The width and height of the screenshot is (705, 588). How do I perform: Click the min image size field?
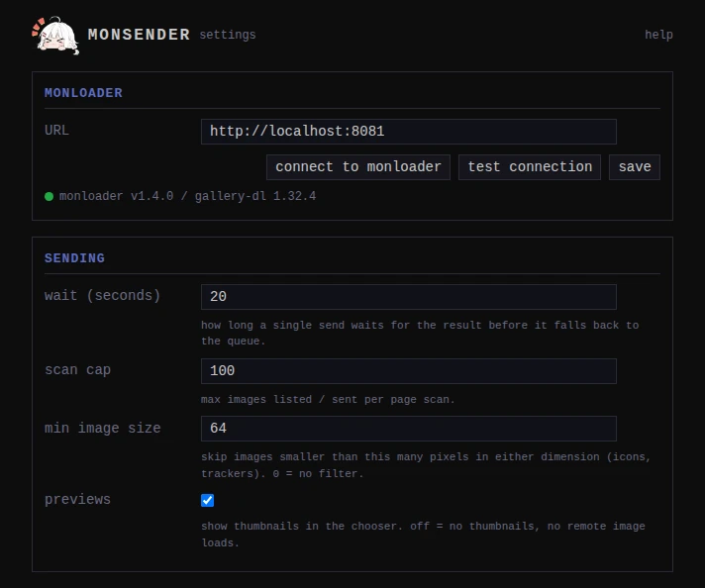(409, 429)
